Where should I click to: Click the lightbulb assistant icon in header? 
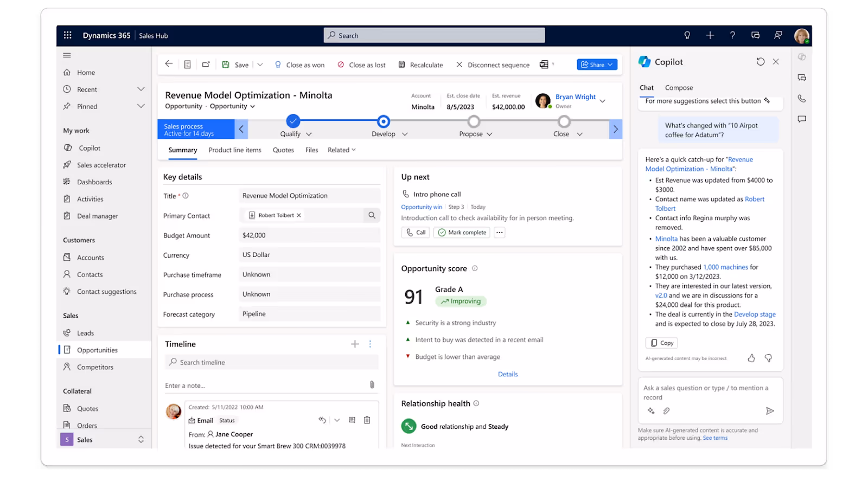click(x=687, y=35)
